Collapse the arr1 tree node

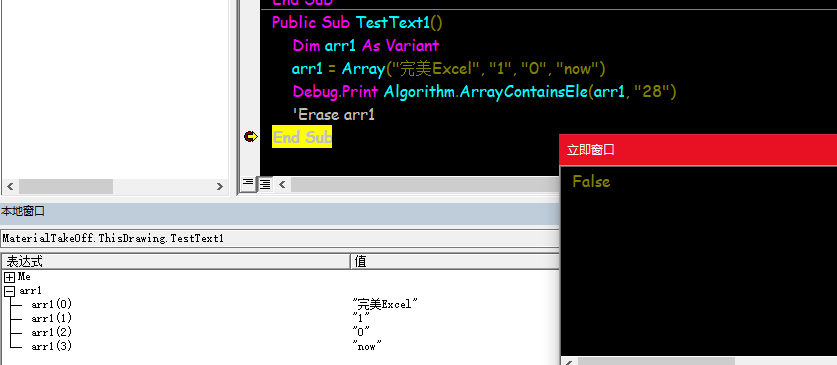click(x=9, y=291)
